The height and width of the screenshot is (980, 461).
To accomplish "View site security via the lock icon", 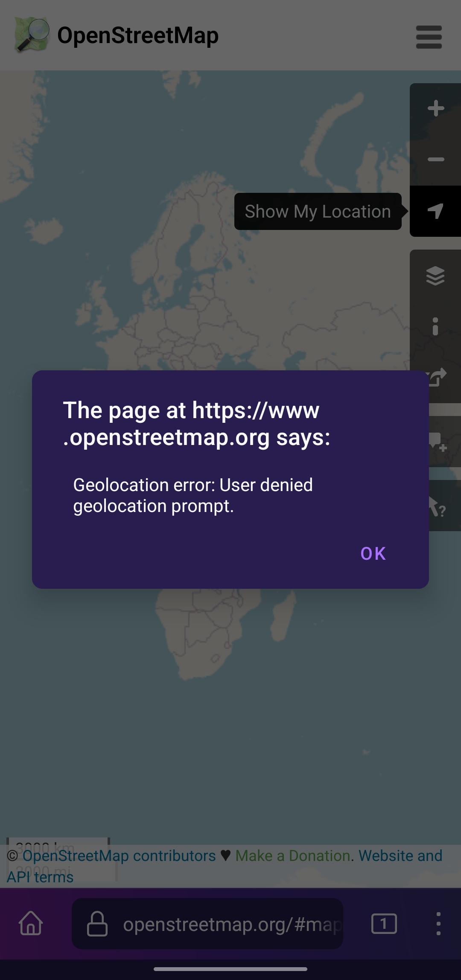I will 97,924.
